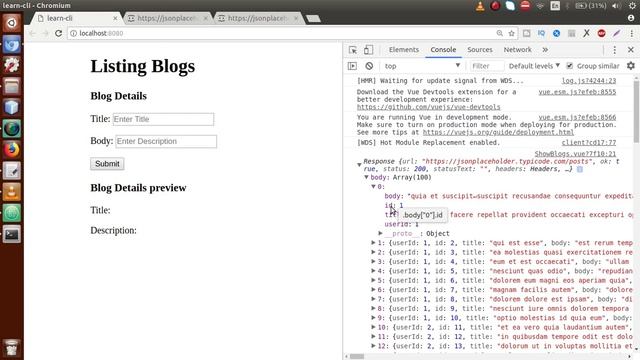Expand array item 1 "qui est esse"
The height and width of the screenshot is (360, 640).
click(373, 243)
